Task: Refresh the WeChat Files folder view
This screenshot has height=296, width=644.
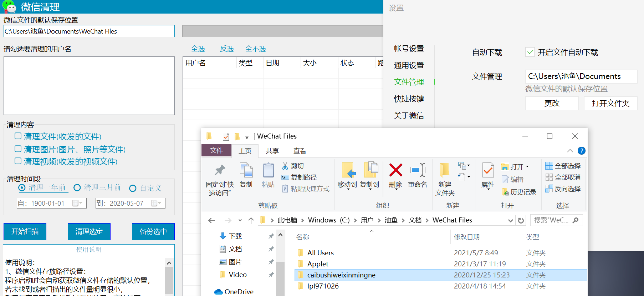Action: (x=521, y=220)
